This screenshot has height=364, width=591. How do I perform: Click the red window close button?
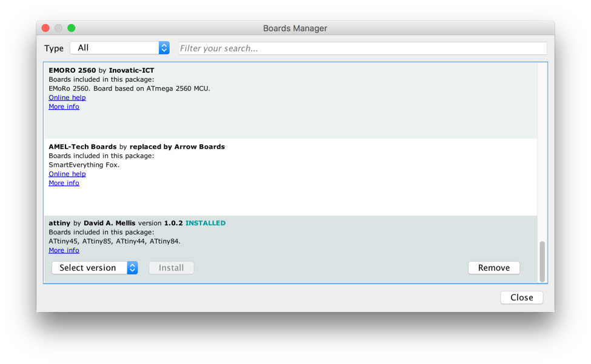(x=45, y=28)
